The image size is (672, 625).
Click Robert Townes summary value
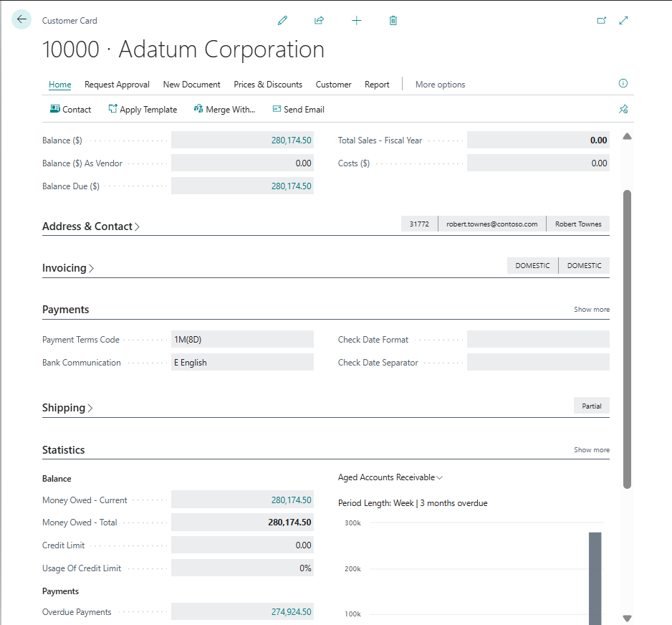(x=578, y=224)
